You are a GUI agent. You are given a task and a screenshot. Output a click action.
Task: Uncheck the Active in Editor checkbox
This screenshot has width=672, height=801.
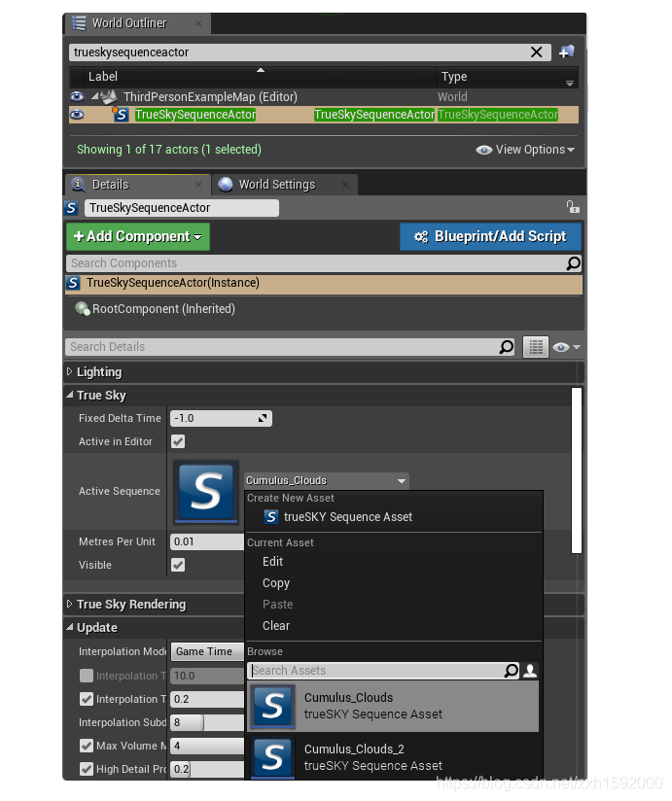[178, 441]
